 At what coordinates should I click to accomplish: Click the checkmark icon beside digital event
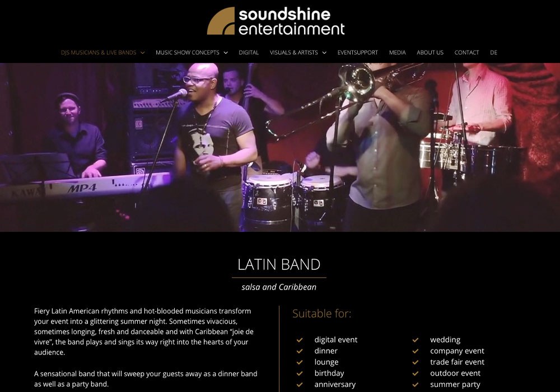(x=300, y=340)
